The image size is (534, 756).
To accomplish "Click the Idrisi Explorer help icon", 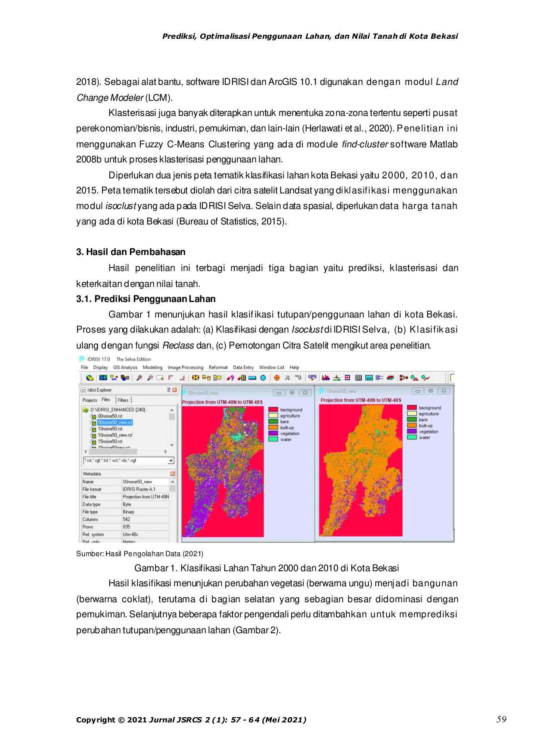I will pos(169,390).
